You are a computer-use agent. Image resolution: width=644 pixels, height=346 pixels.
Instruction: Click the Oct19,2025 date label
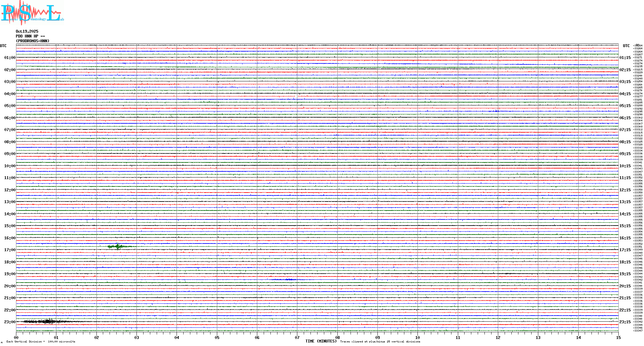click(x=27, y=31)
